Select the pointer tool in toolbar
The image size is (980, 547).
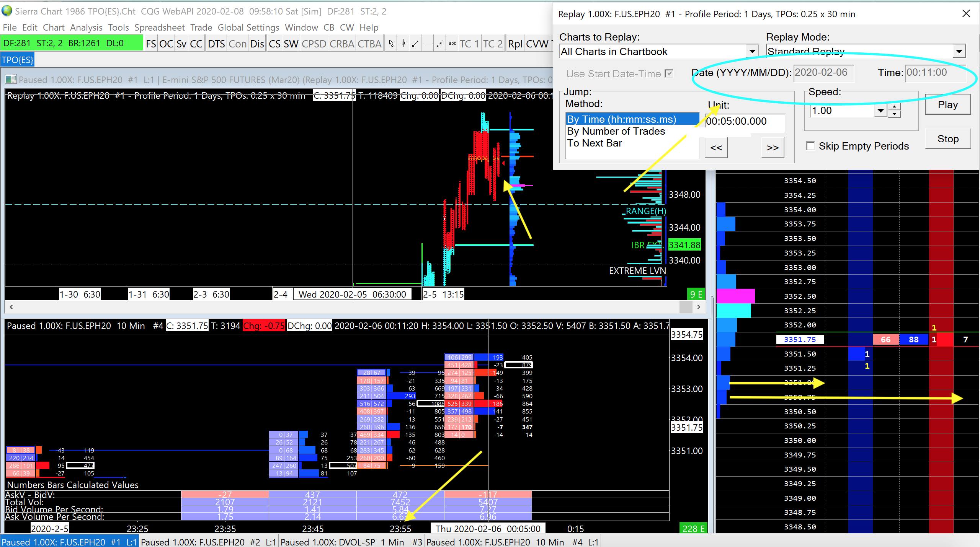tap(391, 44)
